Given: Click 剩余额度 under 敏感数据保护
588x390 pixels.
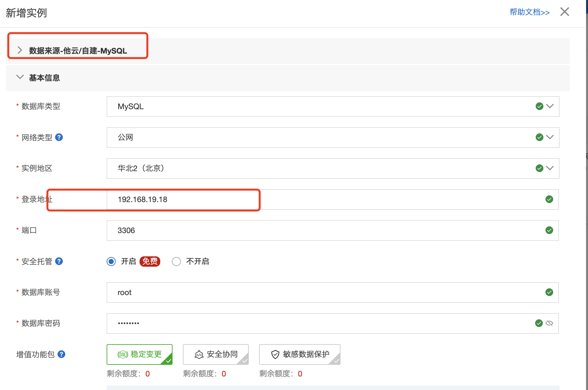Looking at the screenshot, I should click(281, 374).
